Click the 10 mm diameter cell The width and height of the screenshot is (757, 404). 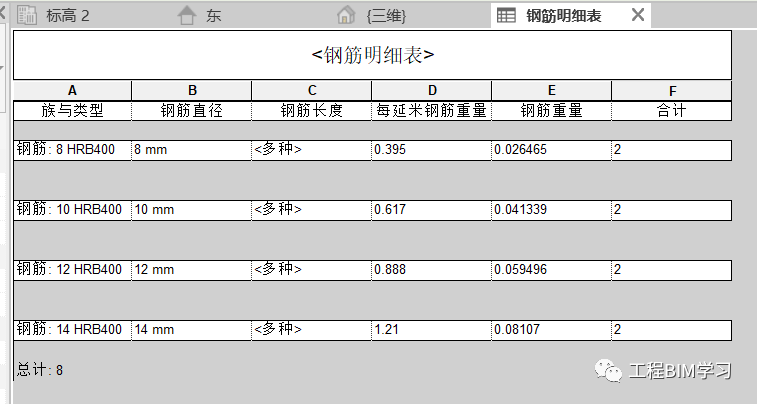click(192, 210)
